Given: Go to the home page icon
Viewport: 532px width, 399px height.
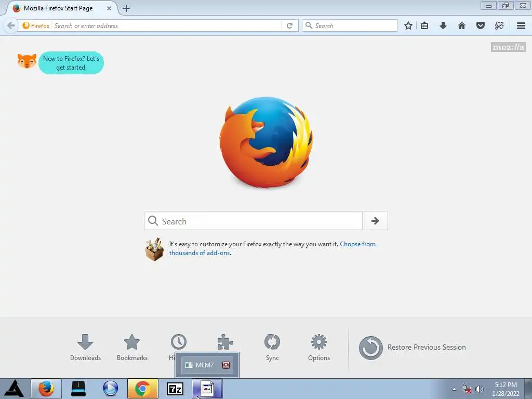Looking at the screenshot, I should pyautogui.click(x=462, y=25).
